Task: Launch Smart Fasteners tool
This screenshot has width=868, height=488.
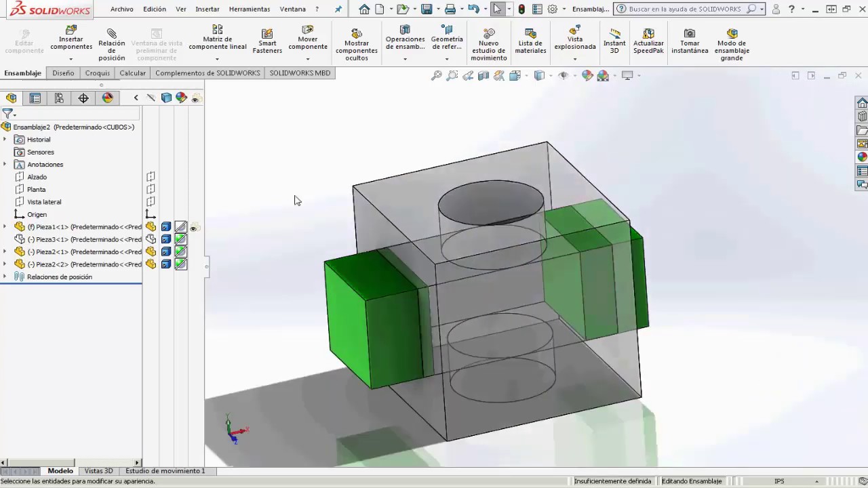Action: [x=267, y=41]
